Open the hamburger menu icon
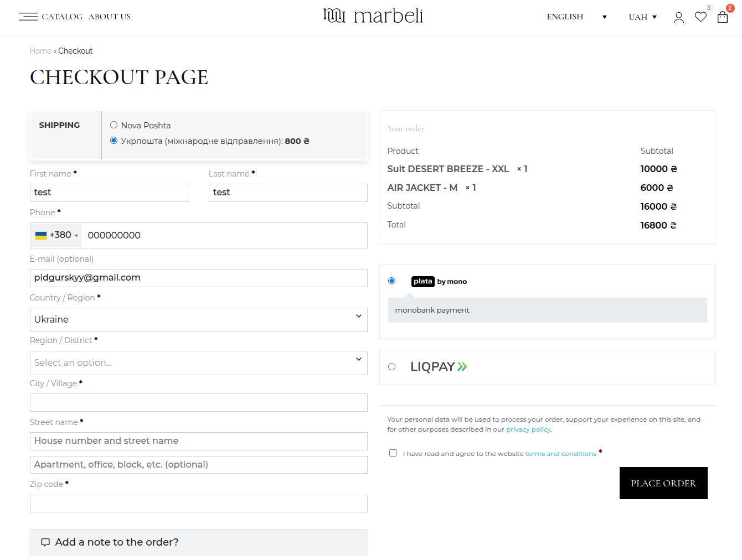The image size is (742, 560). pyautogui.click(x=28, y=17)
